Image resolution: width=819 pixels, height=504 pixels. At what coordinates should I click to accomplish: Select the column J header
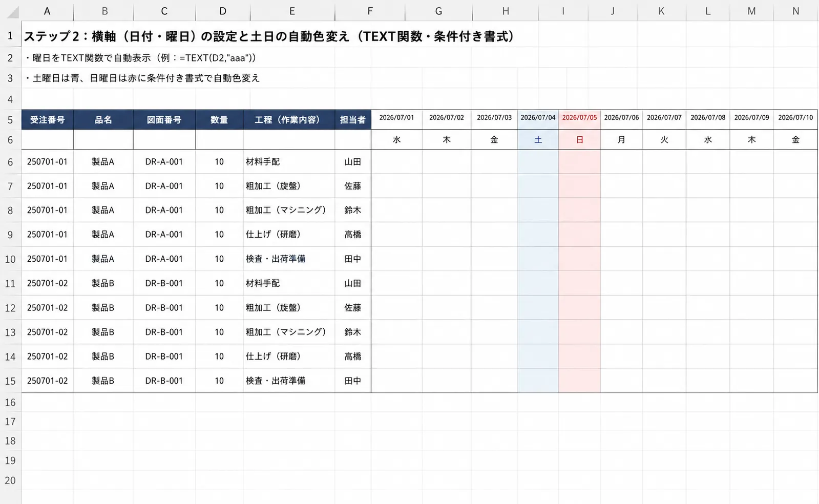(x=613, y=11)
